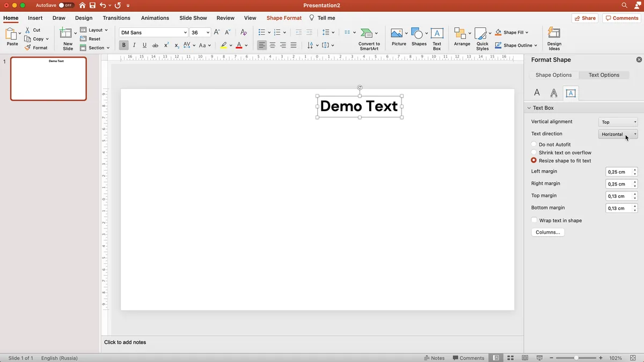This screenshot has width=644, height=362.
Task: Select slide 1 thumbnail
Action: click(48, 79)
